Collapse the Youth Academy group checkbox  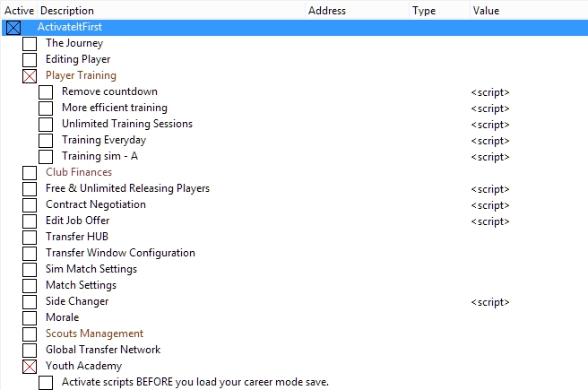coord(30,366)
